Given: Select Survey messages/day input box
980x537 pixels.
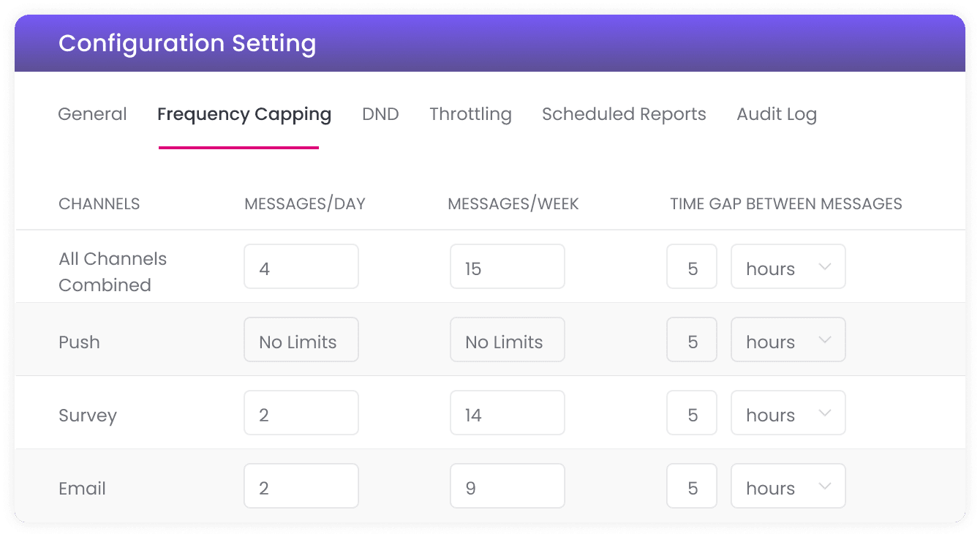Looking at the screenshot, I should click(301, 413).
